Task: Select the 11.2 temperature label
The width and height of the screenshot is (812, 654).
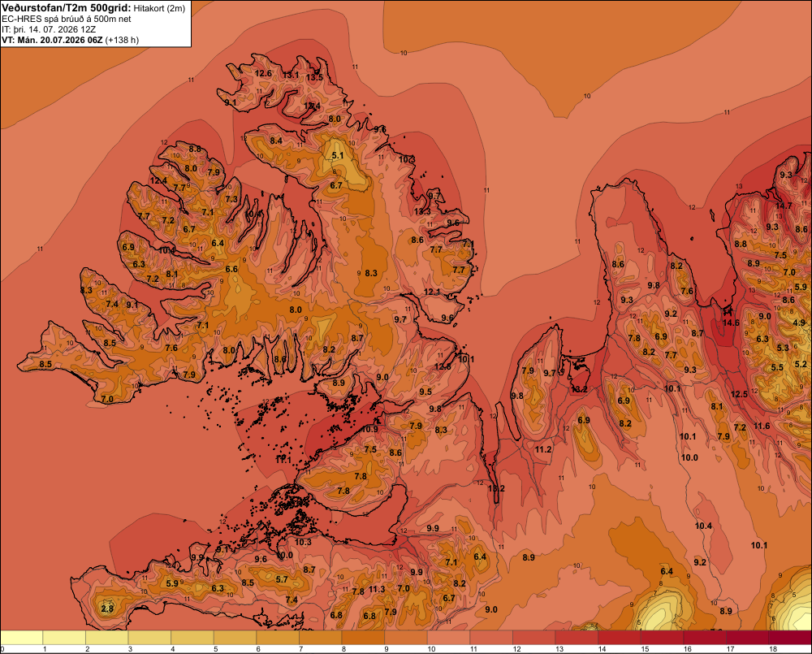Action: pyautogui.click(x=543, y=450)
